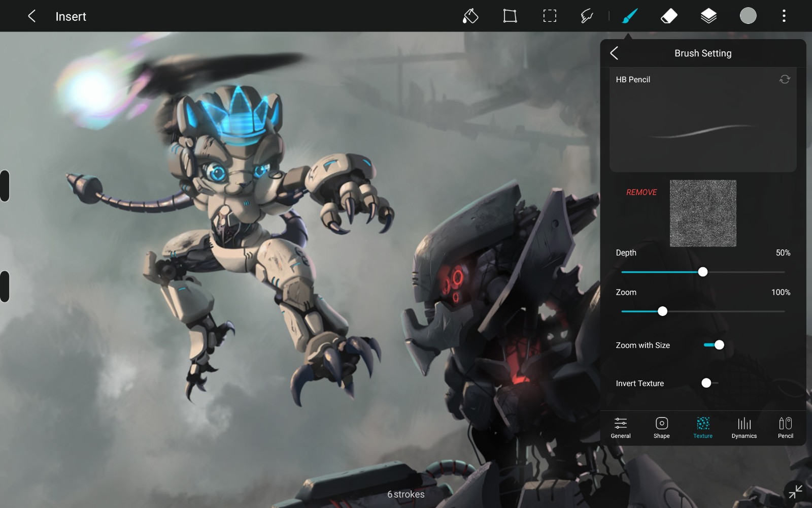Enable the Invert Texture switch

point(709,383)
